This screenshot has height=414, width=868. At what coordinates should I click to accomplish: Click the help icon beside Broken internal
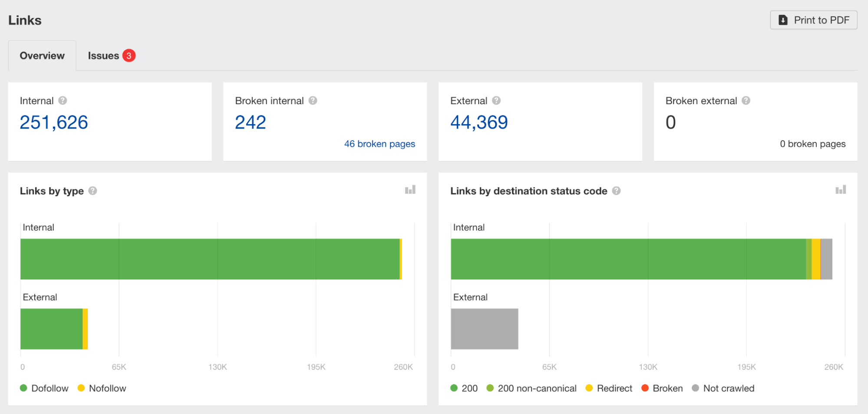(x=313, y=101)
